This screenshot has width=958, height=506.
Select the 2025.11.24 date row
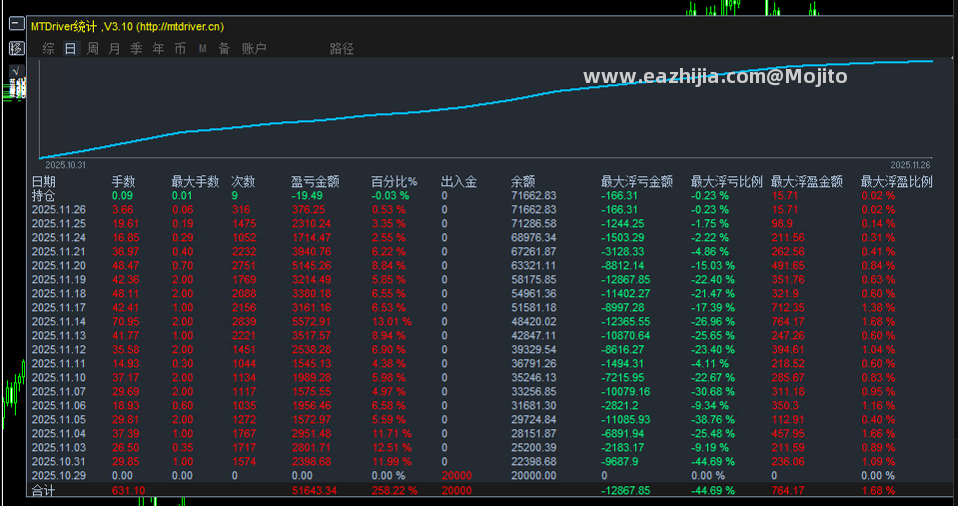tap(59, 238)
